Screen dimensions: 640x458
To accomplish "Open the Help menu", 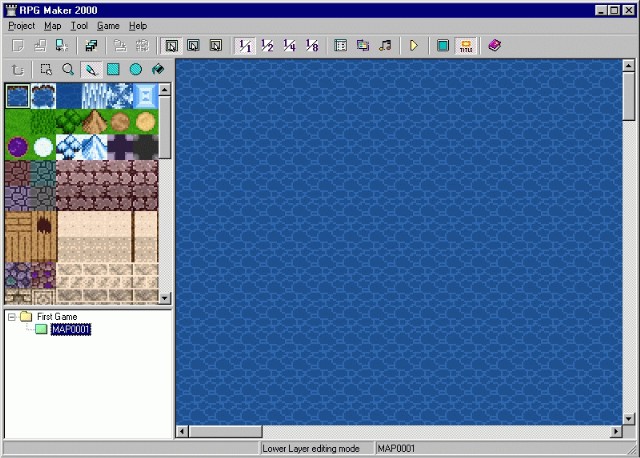I will click(138, 26).
